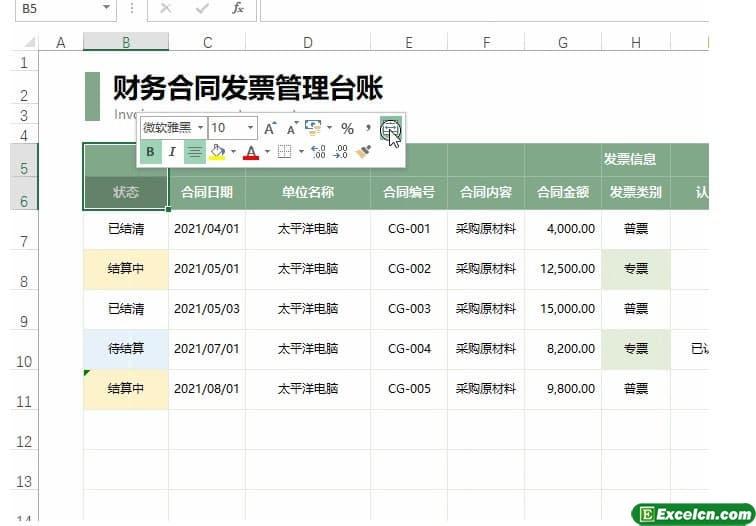Open the Name Box dropdown arrow
Viewport: 756px width, 526px height.
[x=107, y=8]
